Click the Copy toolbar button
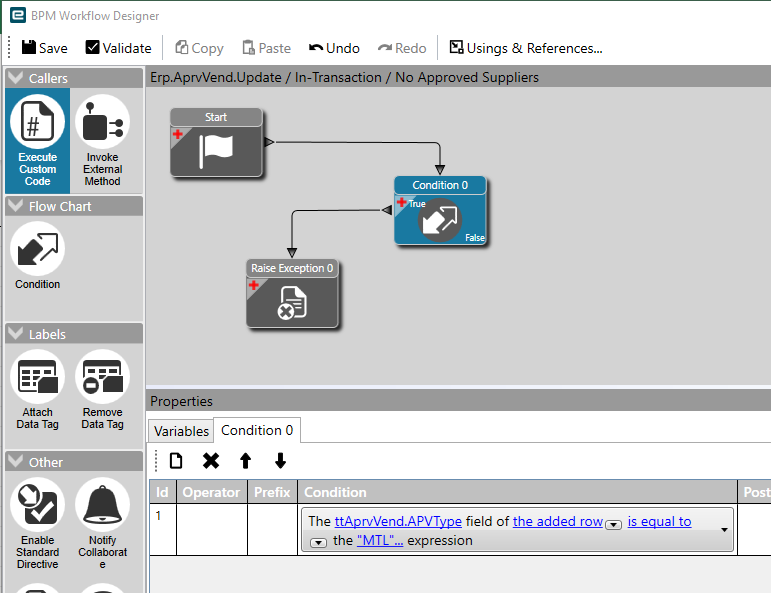 [x=199, y=48]
